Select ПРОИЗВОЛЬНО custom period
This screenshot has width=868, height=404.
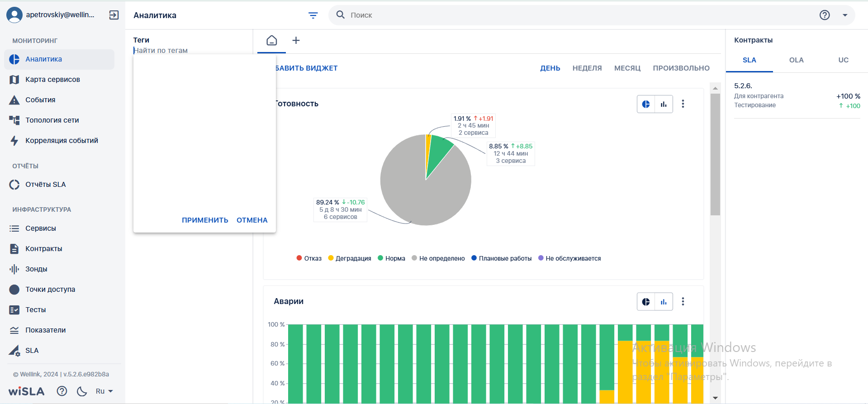[x=681, y=68]
